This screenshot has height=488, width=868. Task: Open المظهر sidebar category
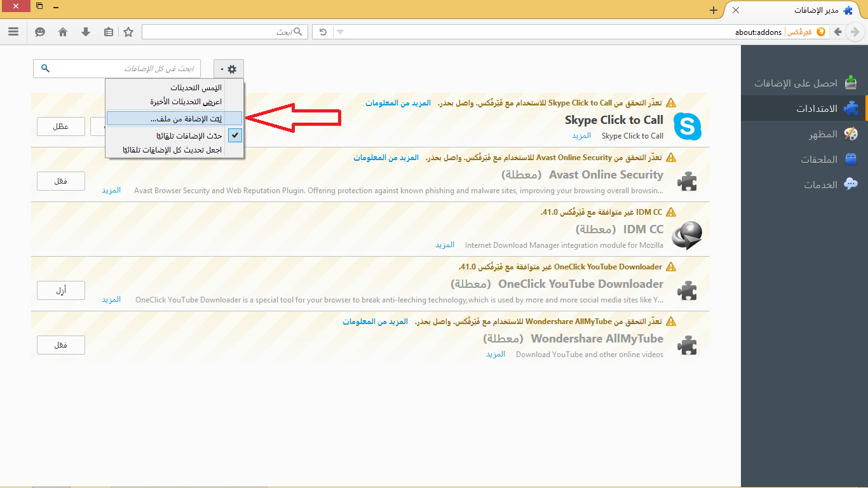pyautogui.click(x=804, y=133)
